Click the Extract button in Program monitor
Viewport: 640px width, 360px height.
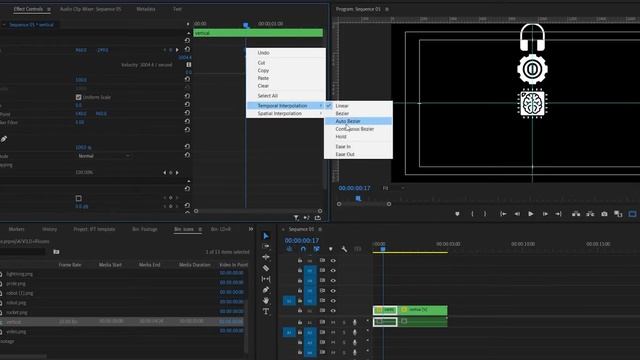(x=590, y=214)
